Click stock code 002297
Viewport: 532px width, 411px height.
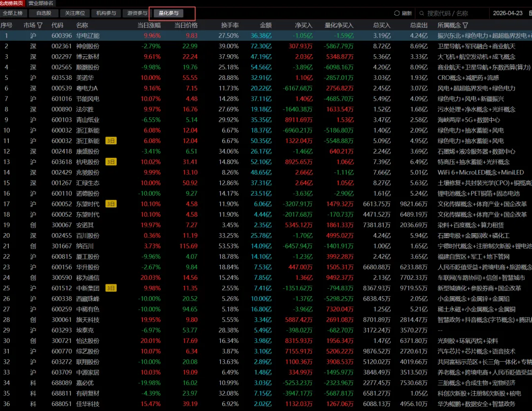62,57
